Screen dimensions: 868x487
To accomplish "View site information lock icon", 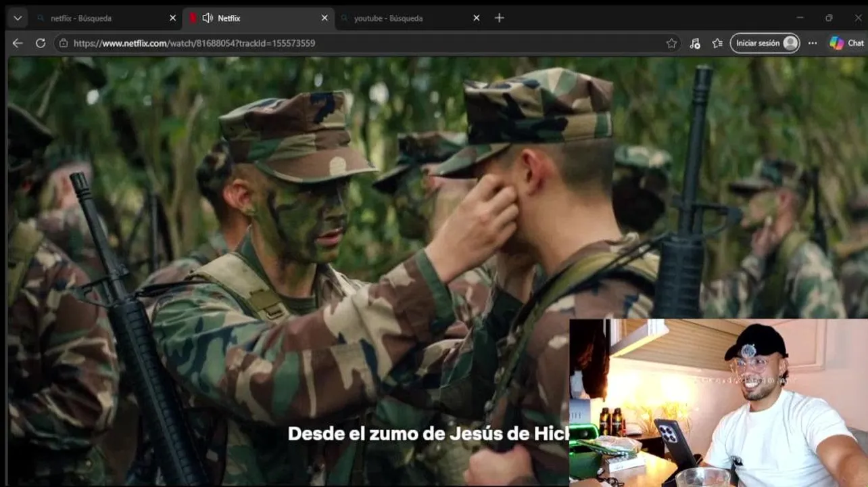I will 64,43.
